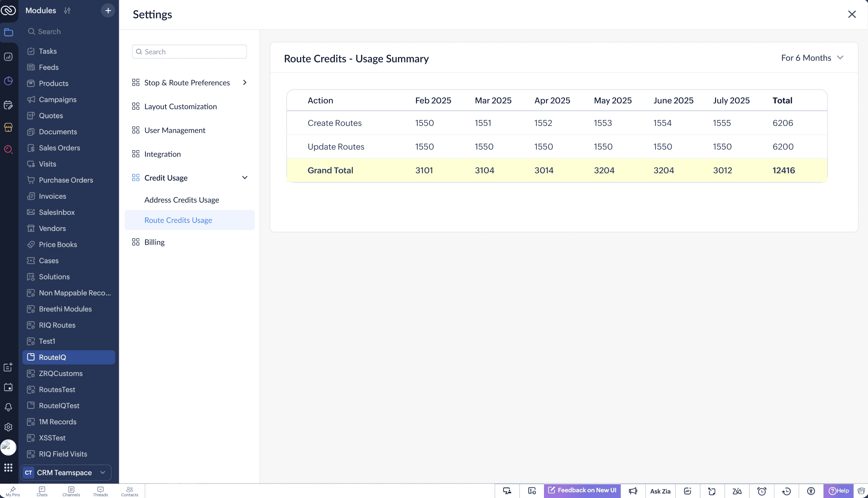Collapse the Credit Usage section
The image size is (868, 498).
pos(245,178)
